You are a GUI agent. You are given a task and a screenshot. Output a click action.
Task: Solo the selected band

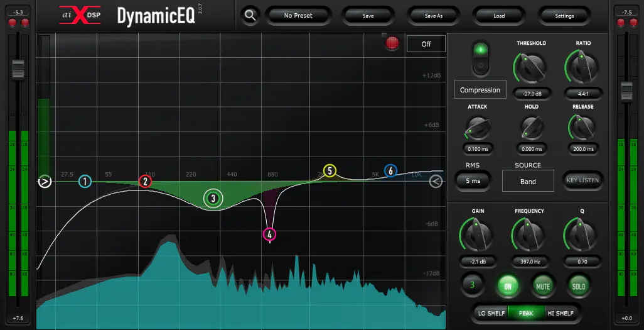[578, 286]
